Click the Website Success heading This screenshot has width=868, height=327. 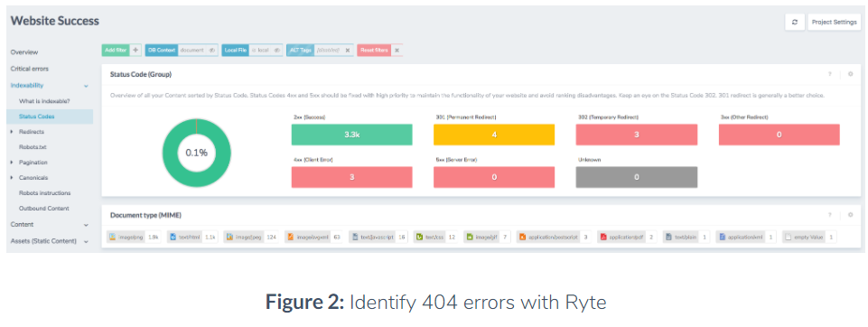tap(55, 21)
